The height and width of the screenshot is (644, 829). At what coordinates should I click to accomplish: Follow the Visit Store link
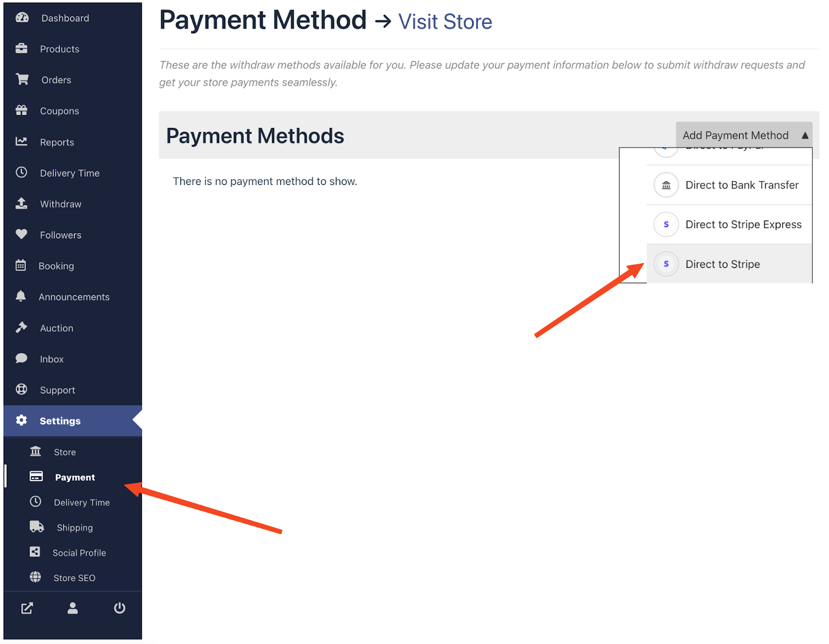[x=445, y=22]
